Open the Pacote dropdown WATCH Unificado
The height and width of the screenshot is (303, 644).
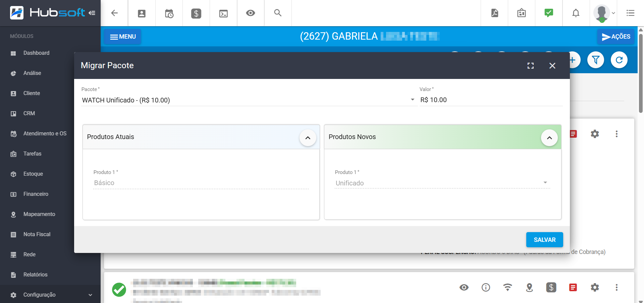(x=248, y=100)
